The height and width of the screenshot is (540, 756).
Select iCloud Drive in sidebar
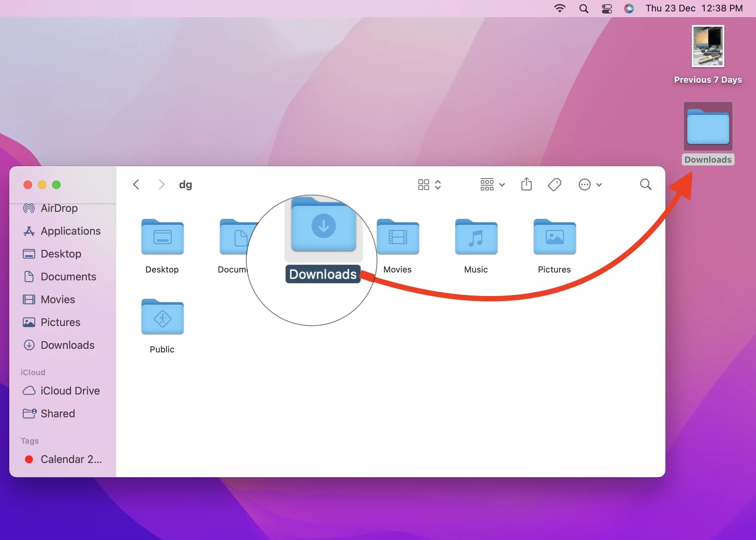pyautogui.click(x=70, y=391)
